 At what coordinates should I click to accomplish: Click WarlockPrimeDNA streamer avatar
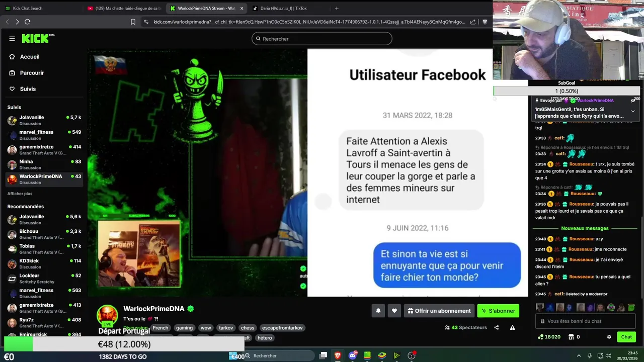(107, 315)
